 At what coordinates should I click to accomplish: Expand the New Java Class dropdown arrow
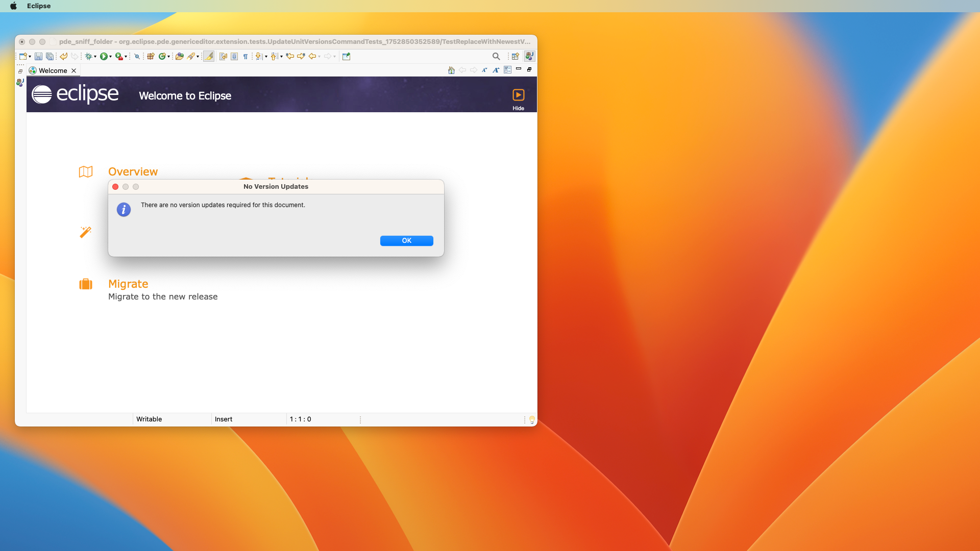coord(168,57)
